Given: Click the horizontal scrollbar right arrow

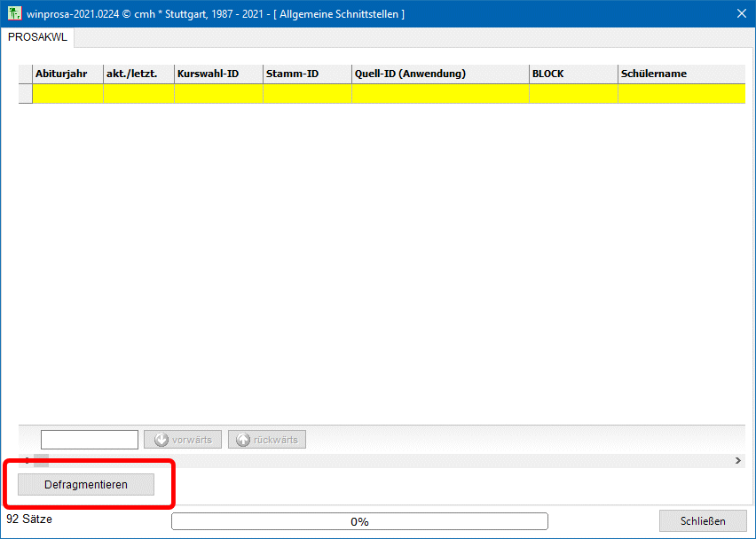Looking at the screenshot, I should pos(738,461).
